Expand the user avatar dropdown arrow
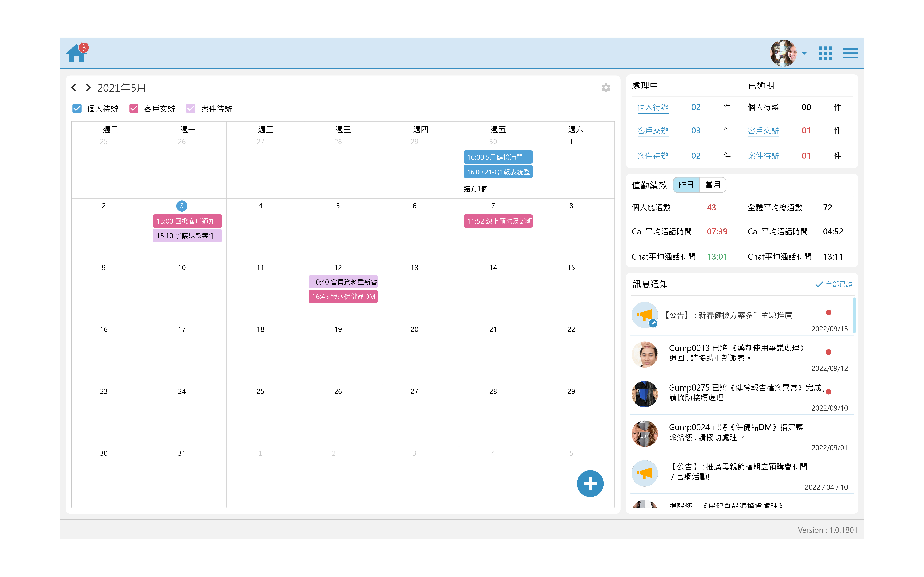Image resolution: width=924 pixels, height=577 pixels. pyautogui.click(x=804, y=53)
